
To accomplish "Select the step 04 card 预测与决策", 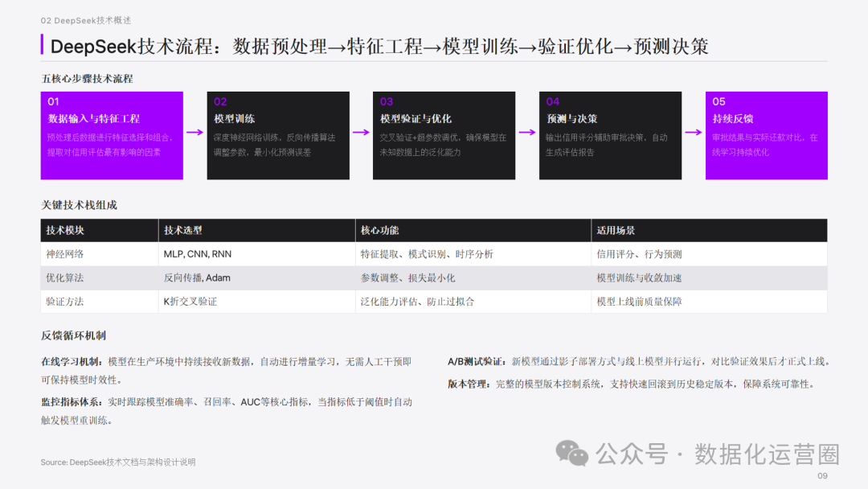I will [x=610, y=136].
